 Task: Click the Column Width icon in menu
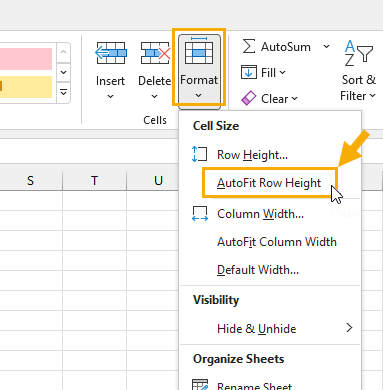(x=200, y=213)
